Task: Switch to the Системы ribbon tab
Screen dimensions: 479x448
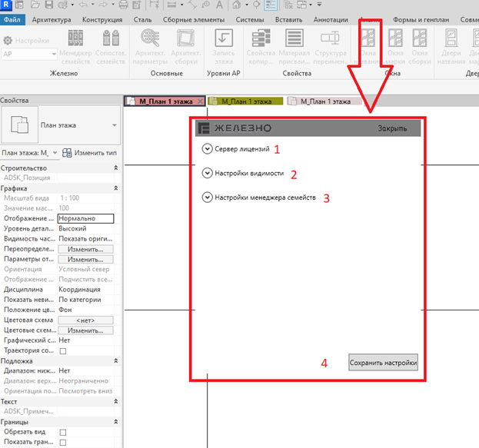Action: point(250,20)
